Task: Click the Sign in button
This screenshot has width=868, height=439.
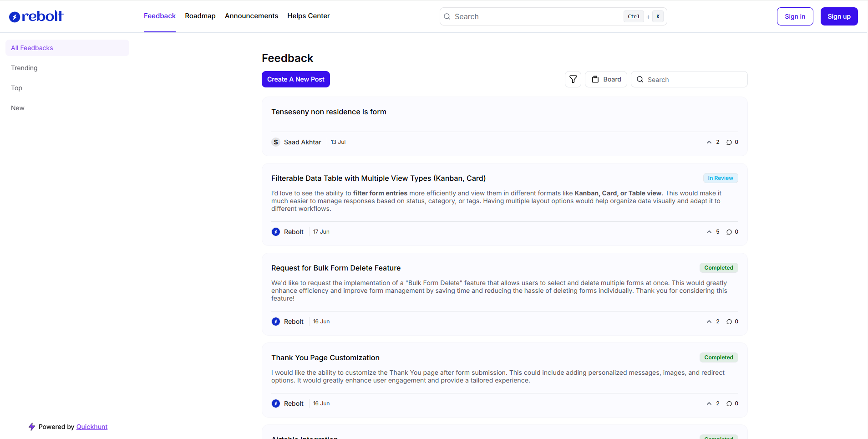Action: coord(795,16)
